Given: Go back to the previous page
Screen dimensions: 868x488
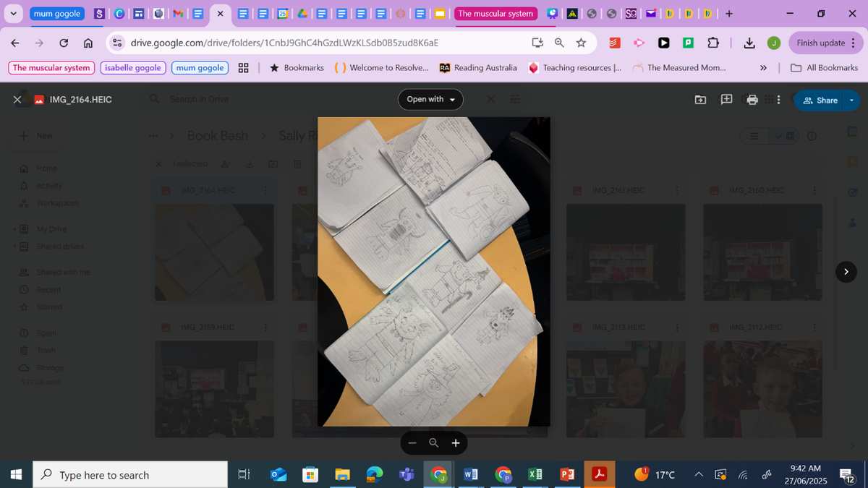Looking at the screenshot, I should (x=15, y=43).
